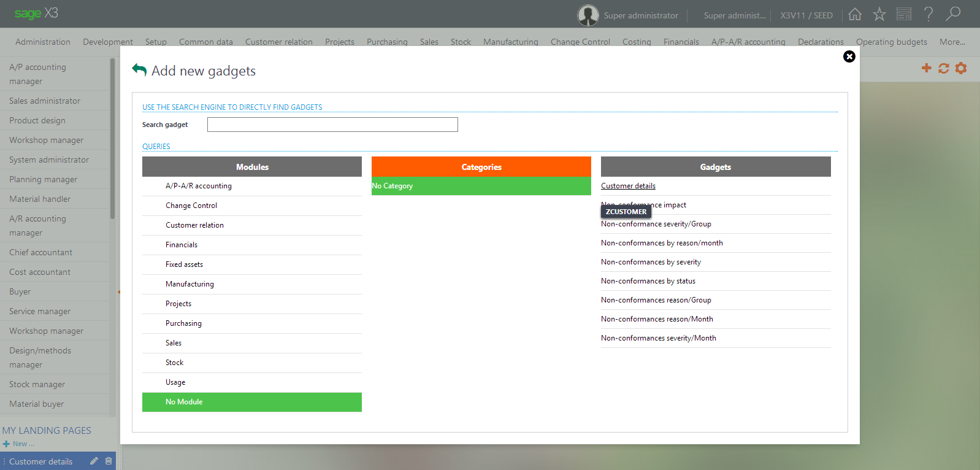The height and width of the screenshot is (470, 980).
Task: Click the orange plus add gadget icon
Action: point(927,68)
